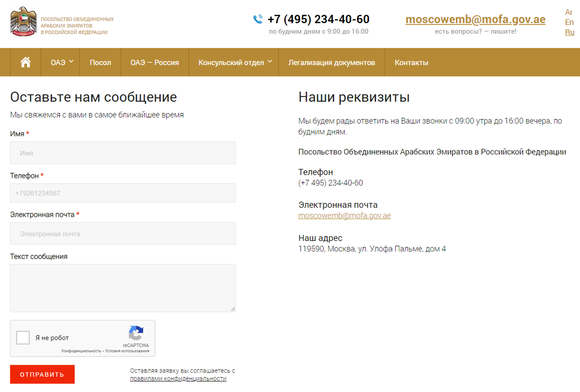
Task: Open the Легализация документов menu item
Action: [332, 62]
